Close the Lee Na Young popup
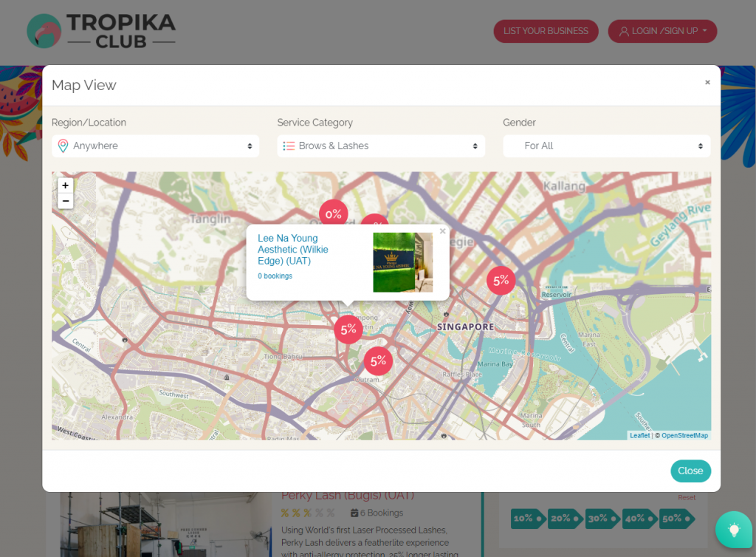This screenshot has height=557, width=756. [443, 231]
